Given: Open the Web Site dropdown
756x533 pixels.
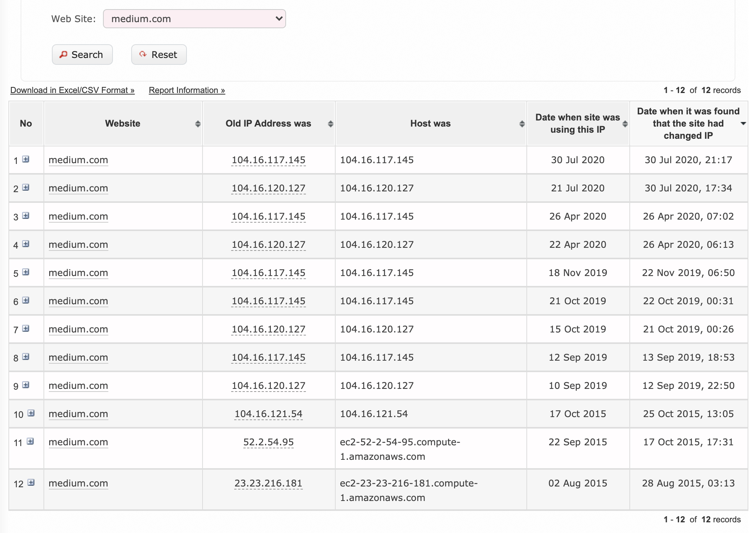Looking at the screenshot, I should pyautogui.click(x=195, y=19).
